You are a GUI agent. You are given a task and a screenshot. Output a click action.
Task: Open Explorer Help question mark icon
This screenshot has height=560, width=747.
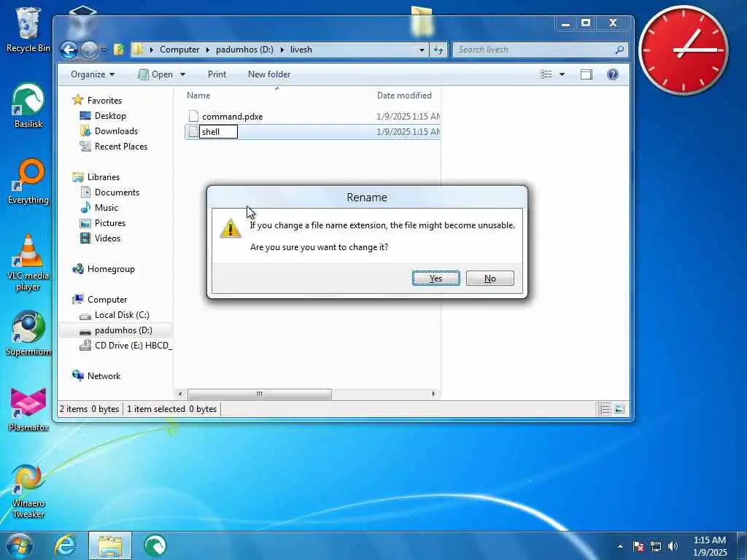tap(613, 74)
